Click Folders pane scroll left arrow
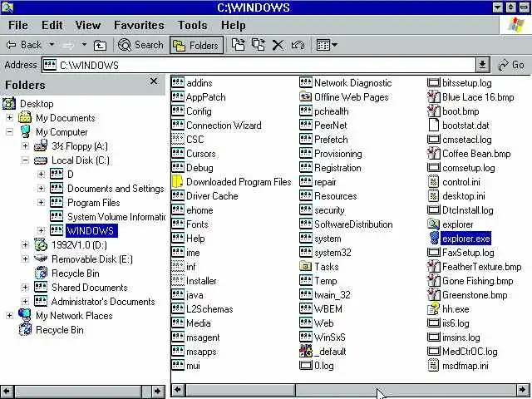The image size is (532, 399). point(7,391)
